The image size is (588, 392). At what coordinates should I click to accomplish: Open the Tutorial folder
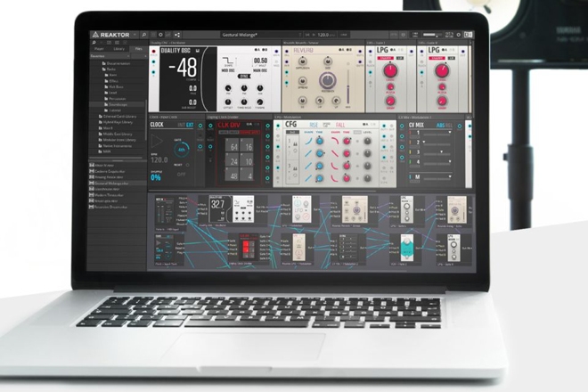tap(112, 110)
